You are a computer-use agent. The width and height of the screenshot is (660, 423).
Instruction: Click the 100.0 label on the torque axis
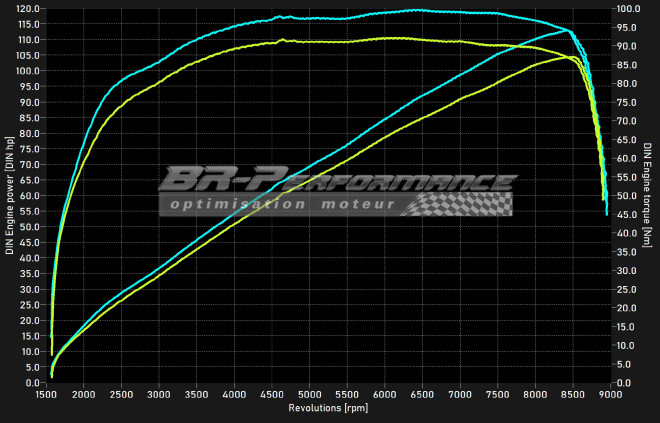628,9
